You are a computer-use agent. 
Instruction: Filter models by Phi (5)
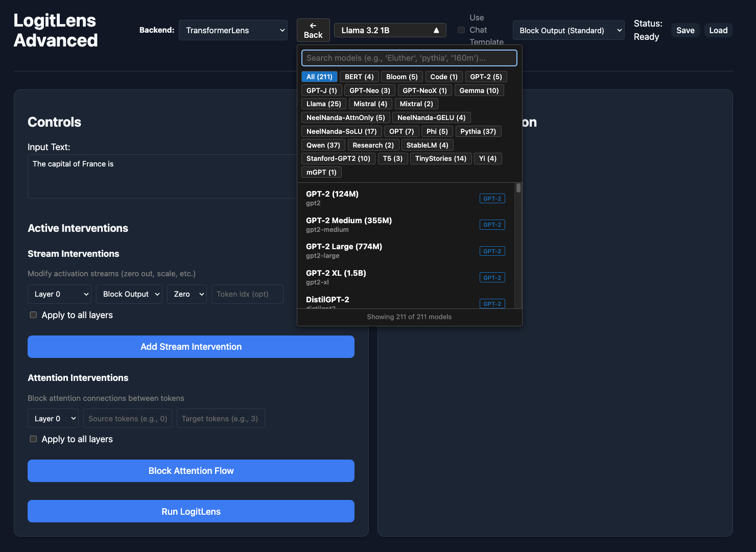[437, 131]
